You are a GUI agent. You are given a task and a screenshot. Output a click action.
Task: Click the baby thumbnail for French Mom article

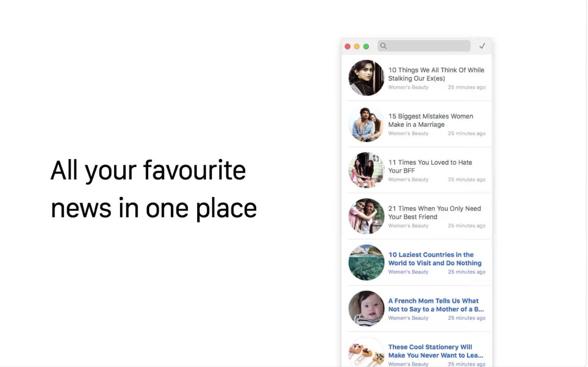pos(366,309)
